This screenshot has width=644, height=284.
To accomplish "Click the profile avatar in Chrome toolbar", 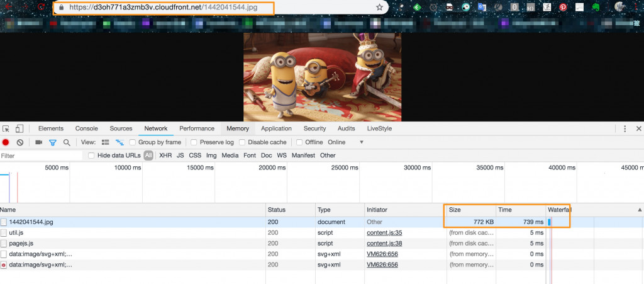I will click(x=619, y=6).
